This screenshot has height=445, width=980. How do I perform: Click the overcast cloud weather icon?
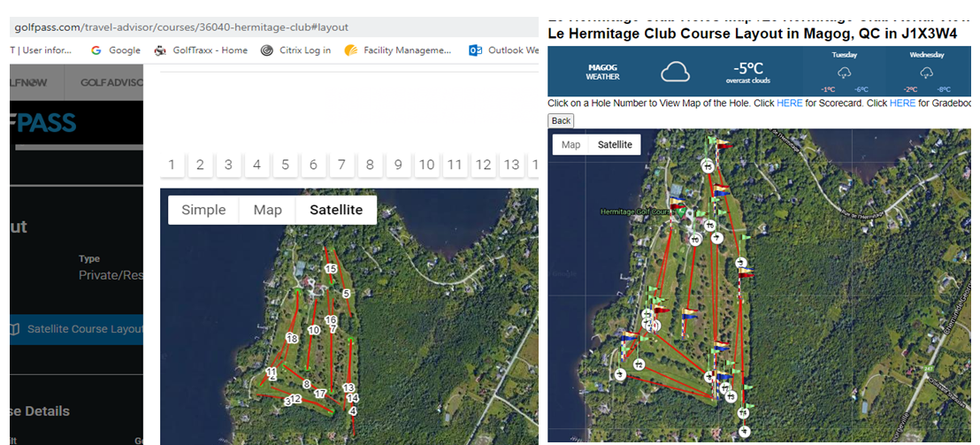tap(675, 72)
